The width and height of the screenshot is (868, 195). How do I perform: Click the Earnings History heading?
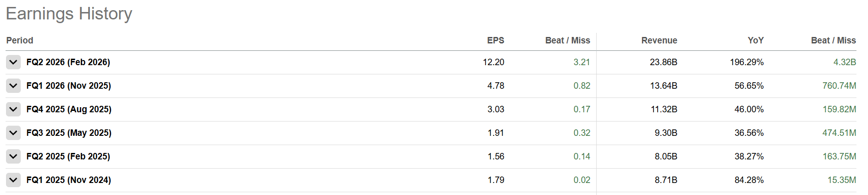click(x=69, y=14)
